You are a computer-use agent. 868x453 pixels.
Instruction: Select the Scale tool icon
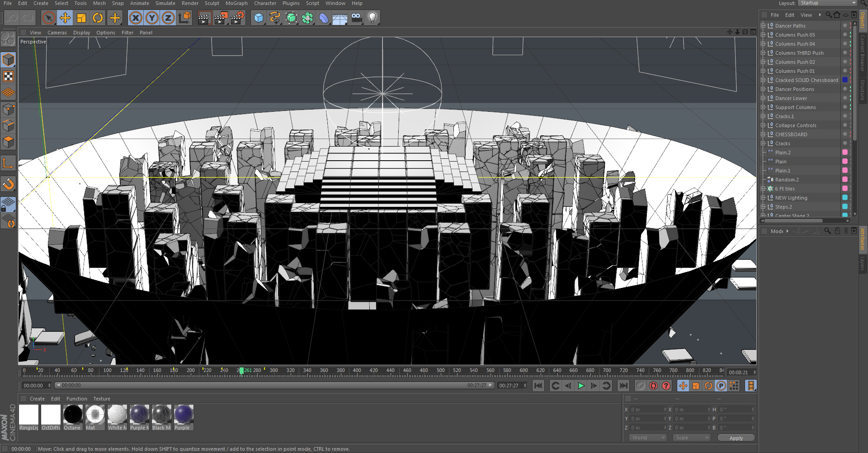(81, 18)
